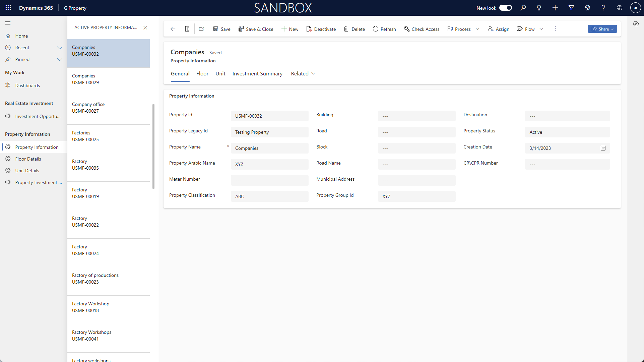Open the settings gear icon
644x362 pixels.
(x=587, y=8)
